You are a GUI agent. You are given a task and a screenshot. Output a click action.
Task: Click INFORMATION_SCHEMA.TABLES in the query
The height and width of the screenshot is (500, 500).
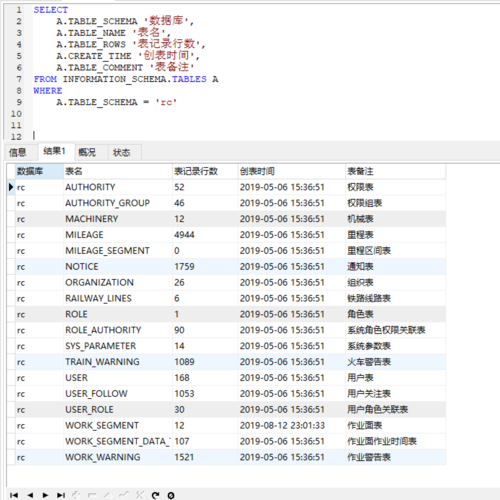click(x=135, y=79)
